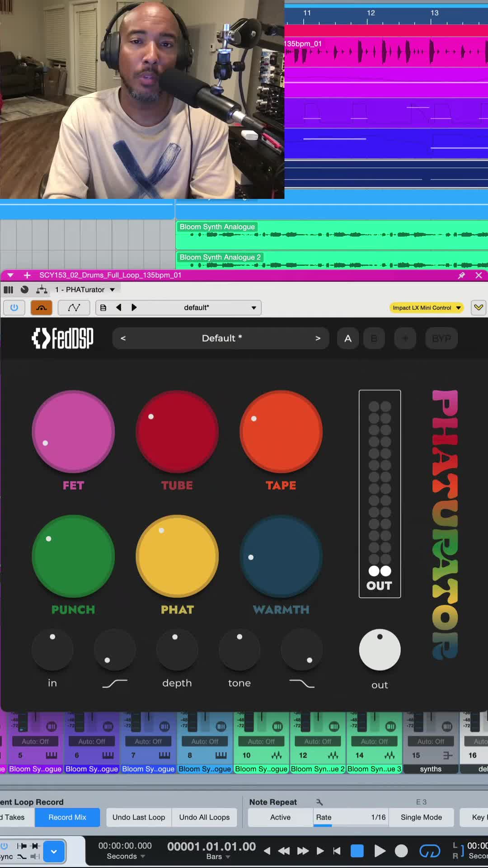This screenshot has width=488, height=868.
Task: Select the B state button
Action: coord(374,338)
